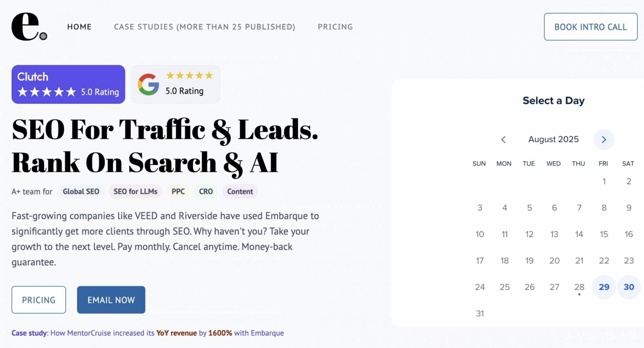Image resolution: width=644 pixels, height=348 pixels.
Task: Go to next month in calendar
Action: pyautogui.click(x=604, y=139)
